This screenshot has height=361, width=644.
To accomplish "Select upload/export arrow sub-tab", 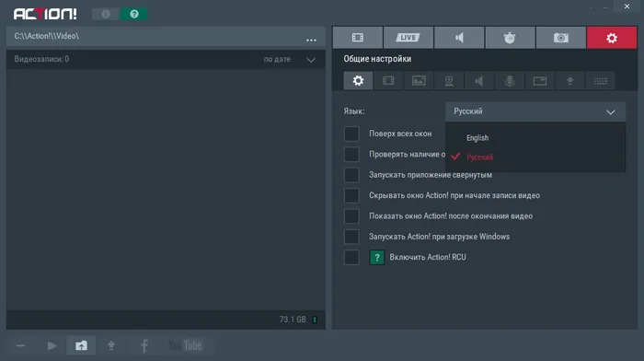I will (x=570, y=81).
